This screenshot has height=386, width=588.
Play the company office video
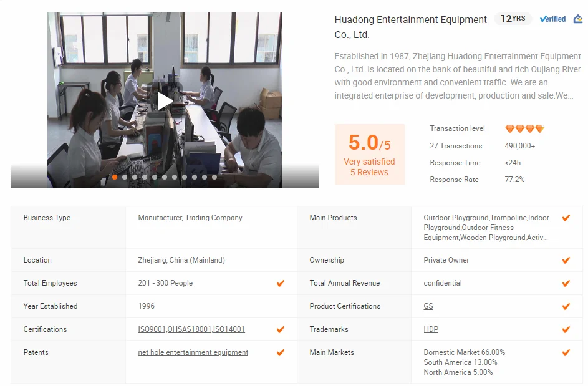click(x=165, y=101)
